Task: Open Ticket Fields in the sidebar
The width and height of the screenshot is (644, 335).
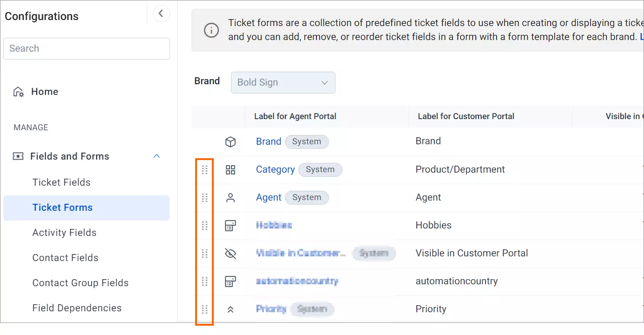Action: tap(61, 182)
